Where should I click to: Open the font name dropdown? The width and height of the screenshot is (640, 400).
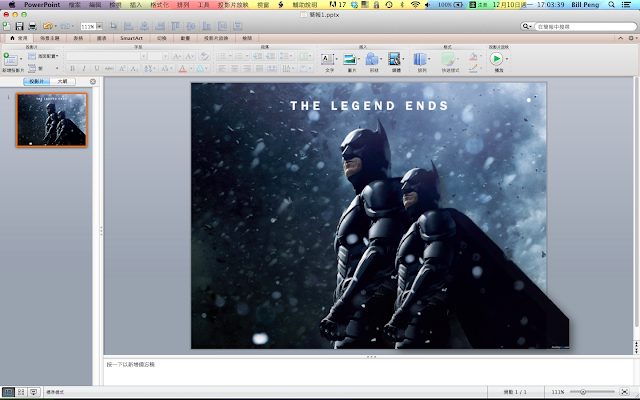tap(144, 56)
